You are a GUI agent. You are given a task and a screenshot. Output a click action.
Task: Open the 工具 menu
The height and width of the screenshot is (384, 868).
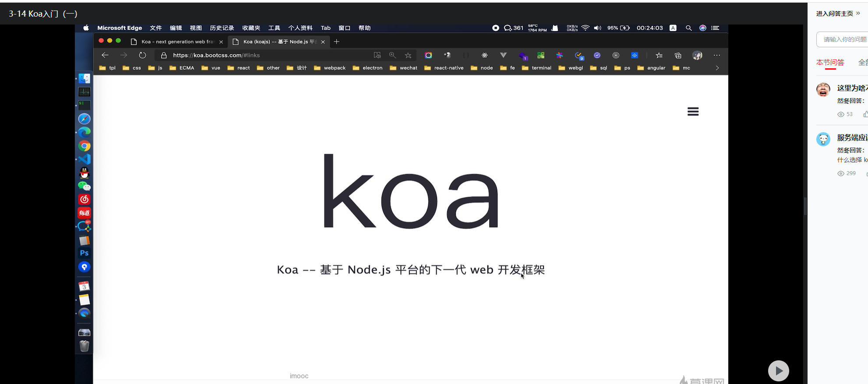(x=274, y=28)
